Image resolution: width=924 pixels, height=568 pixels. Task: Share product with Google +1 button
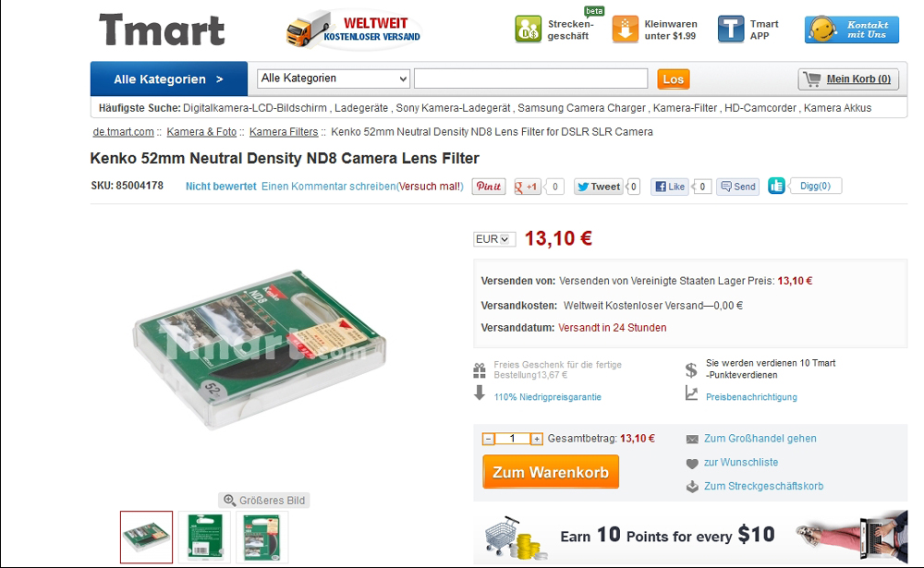527,187
